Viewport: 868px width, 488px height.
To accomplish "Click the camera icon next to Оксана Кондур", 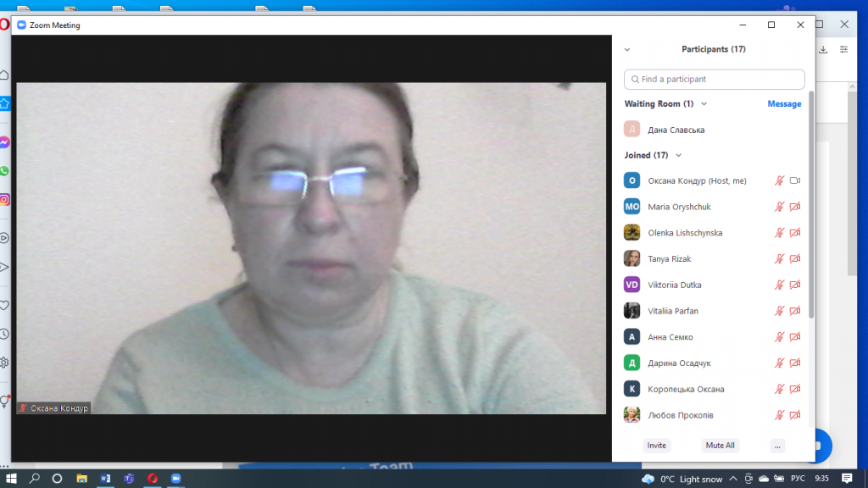I will [795, 180].
